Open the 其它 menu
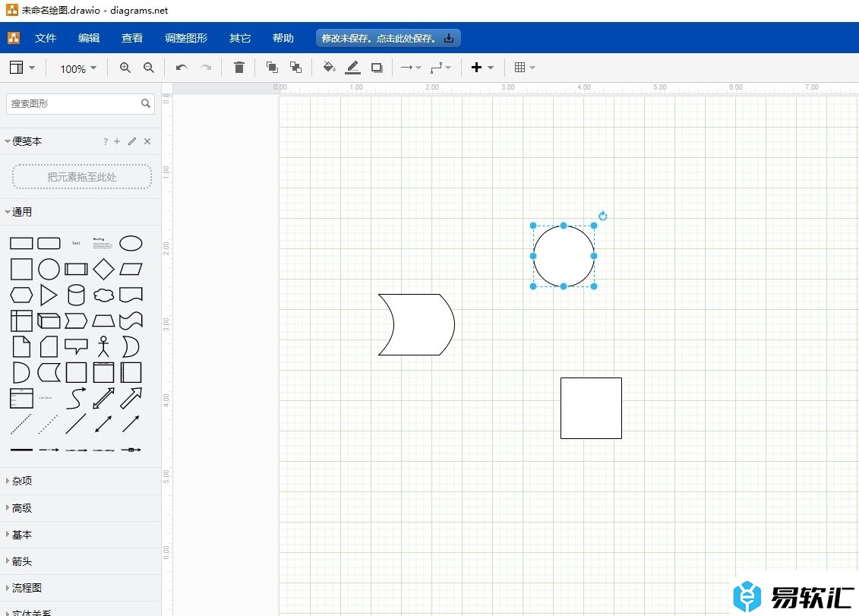This screenshot has height=616, width=859. [x=240, y=38]
